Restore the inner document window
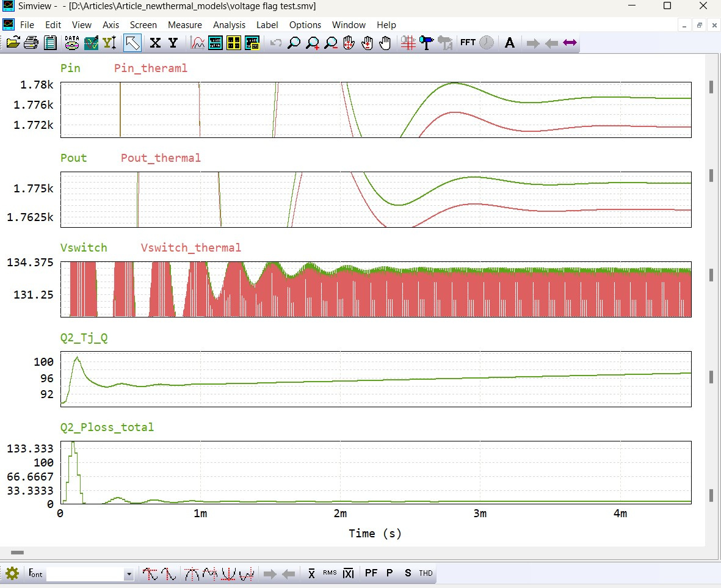Image resolution: width=721 pixels, height=588 pixels. pyautogui.click(x=700, y=25)
